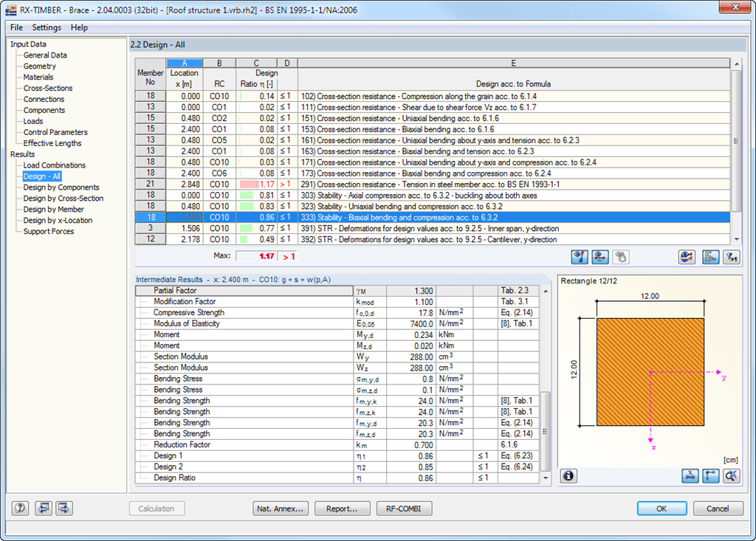Viewport: 756px width, 541px height.
Task: Open the Help menu
Action: click(x=79, y=27)
